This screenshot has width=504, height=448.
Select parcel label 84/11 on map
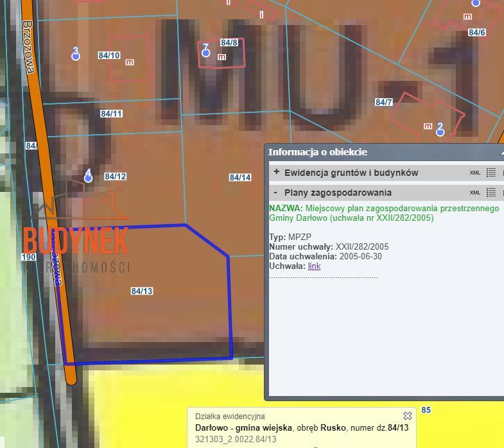coord(111,114)
